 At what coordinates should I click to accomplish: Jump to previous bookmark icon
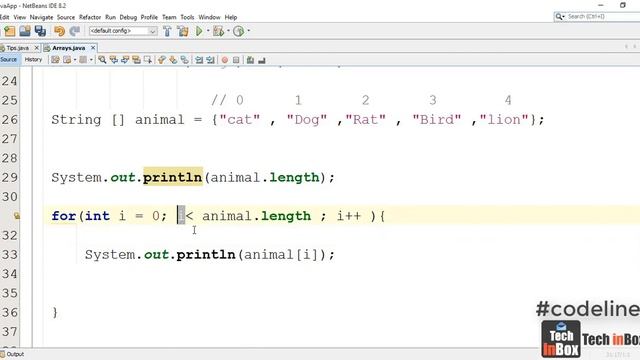[162, 60]
